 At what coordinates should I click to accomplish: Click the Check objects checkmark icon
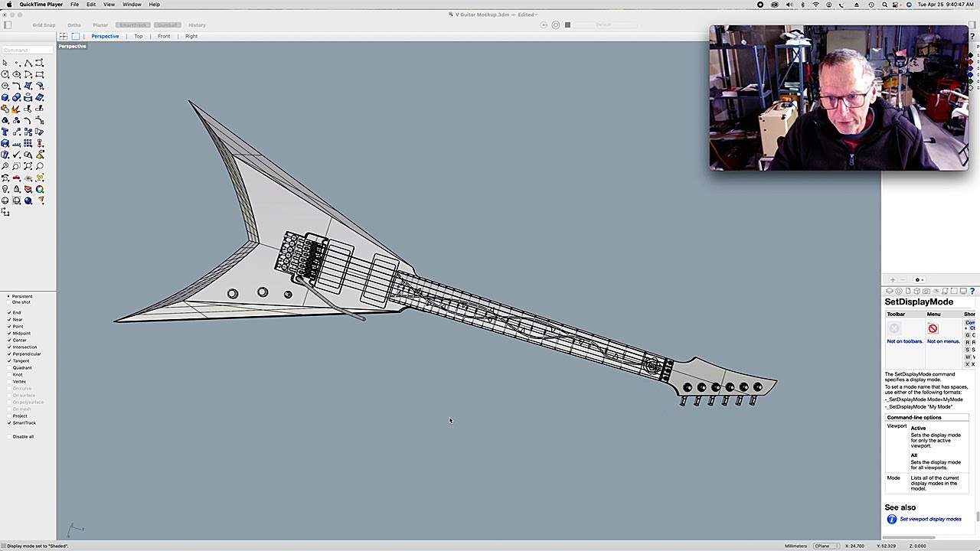16,154
